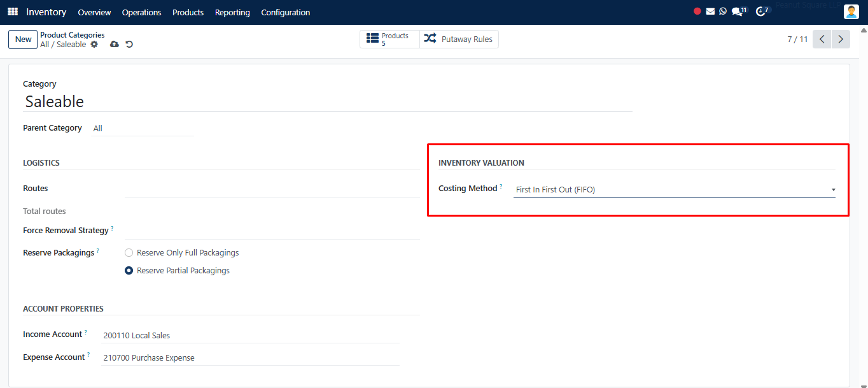Open the Products 5 smart button
Image resolution: width=868 pixels, height=388 pixels.
(x=389, y=40)
